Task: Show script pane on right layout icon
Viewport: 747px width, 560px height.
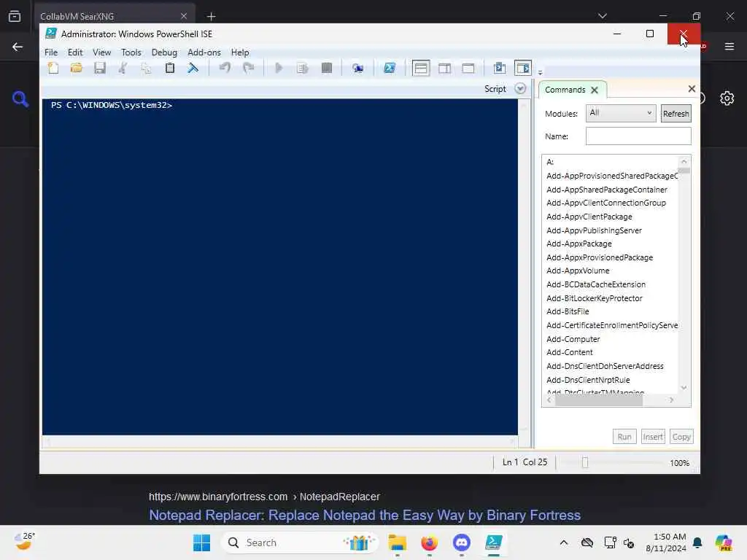Action: [444, 68]
